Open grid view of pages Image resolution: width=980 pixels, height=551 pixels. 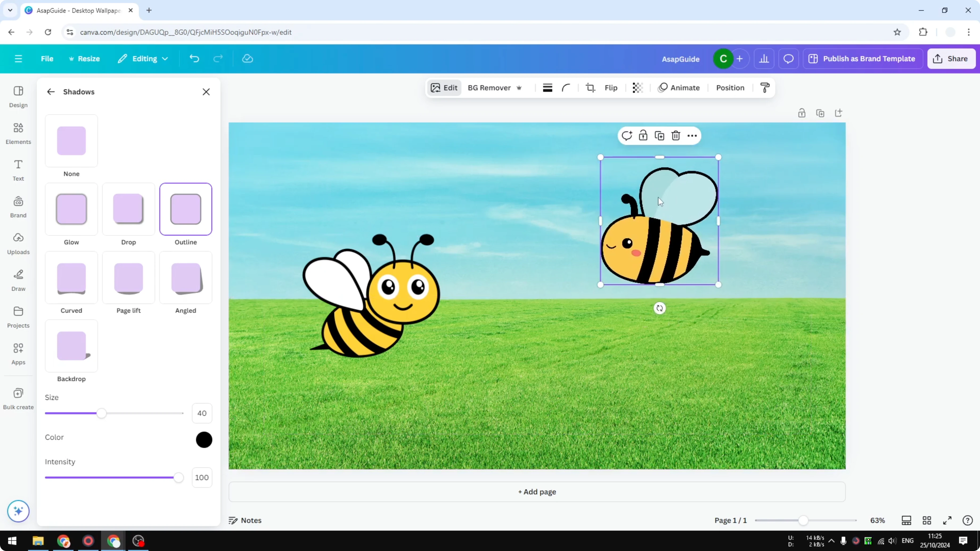[x=927, y=520]
